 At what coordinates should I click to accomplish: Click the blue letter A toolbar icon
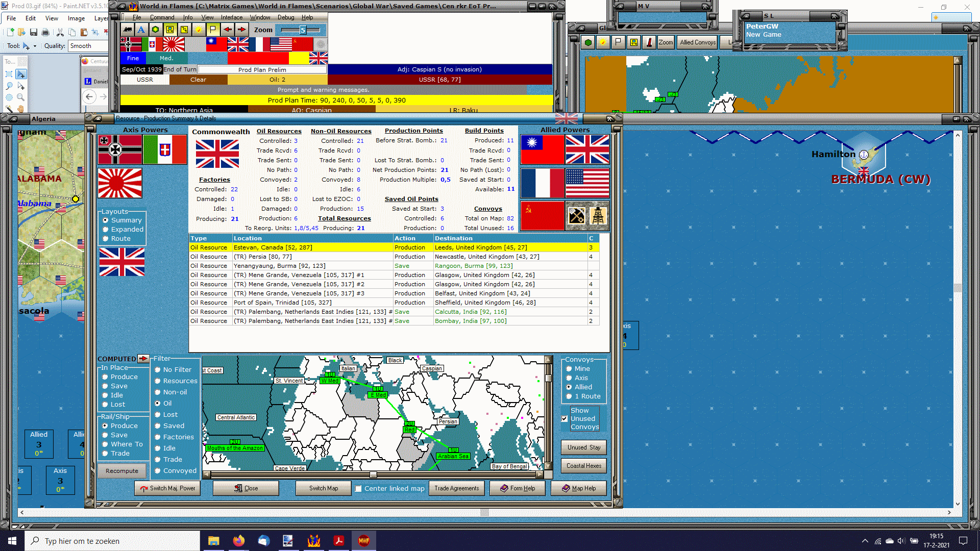141,30
